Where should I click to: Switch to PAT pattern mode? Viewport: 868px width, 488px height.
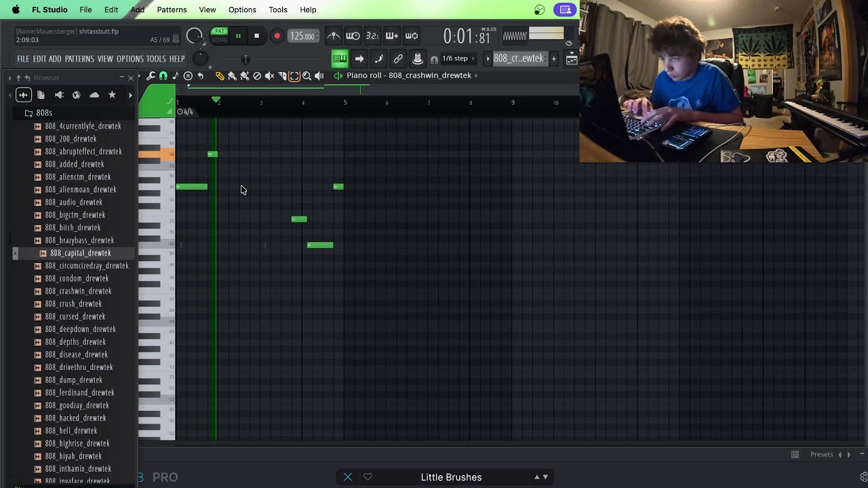[220, 31]
